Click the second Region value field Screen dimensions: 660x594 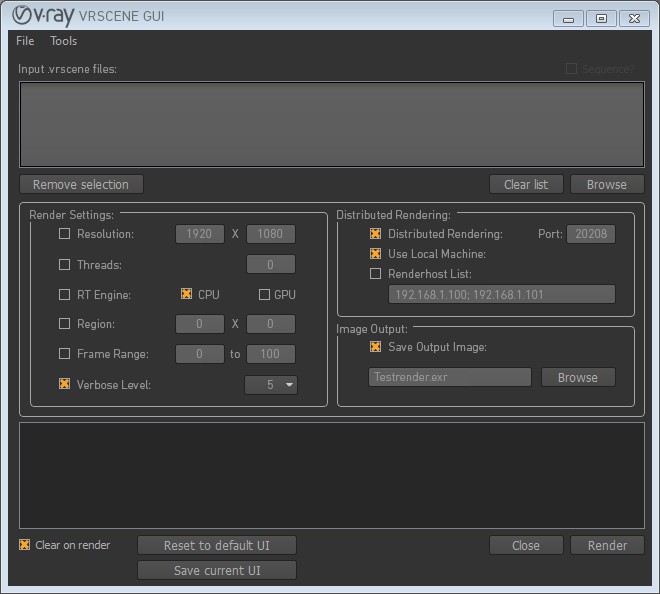pyautogui.click(x=271, y=324)
